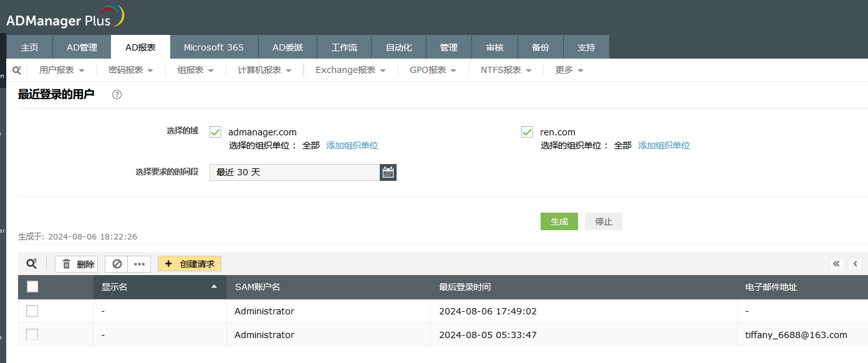The height and width of the screenshot is (363, 868).
Task: Click 添加组织单位 link under ren.com
Action: pyautogui.click(x=664, y=145)
